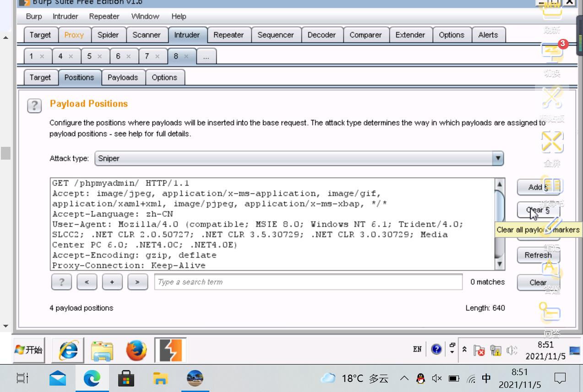
Task: Click the VM speaker volume icon
Action: (512, 351)
